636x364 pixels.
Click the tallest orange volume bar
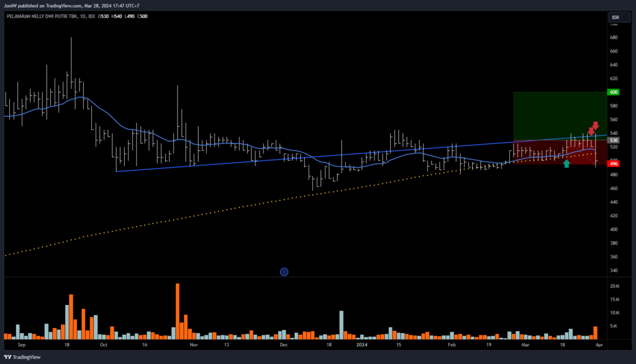coord(178,311)
